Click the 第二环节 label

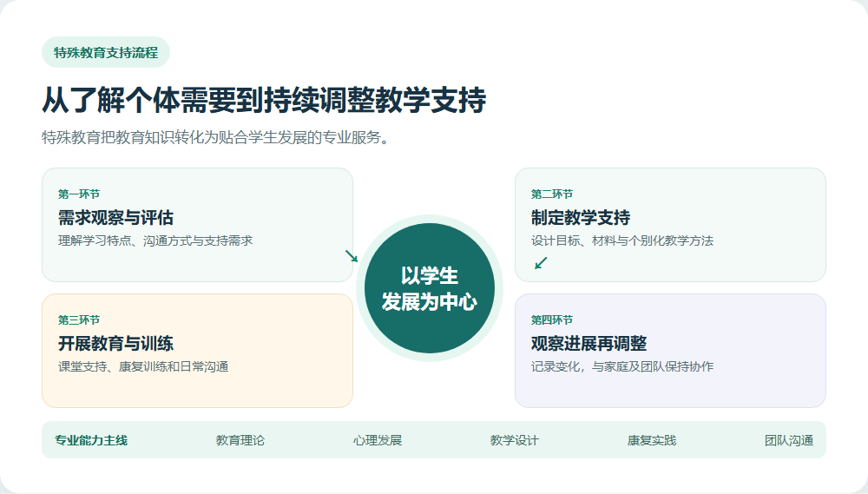click(x=552, y=194)
